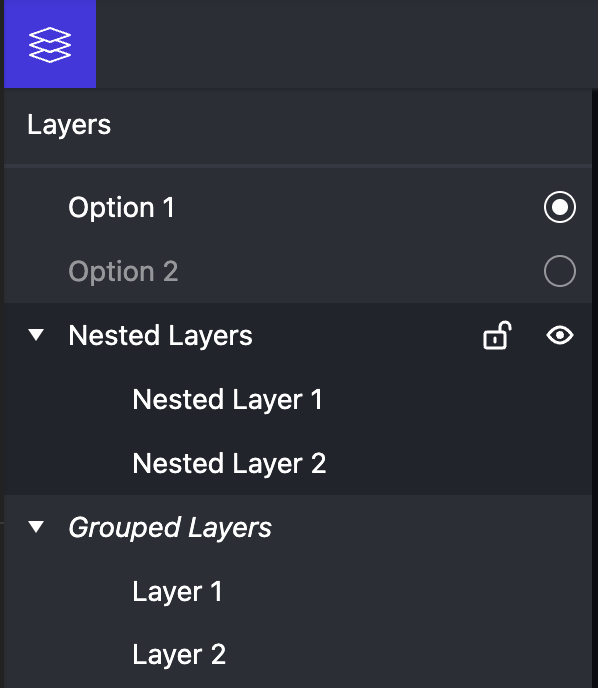Click the empty toolbar beside the Layers icon

347,44
